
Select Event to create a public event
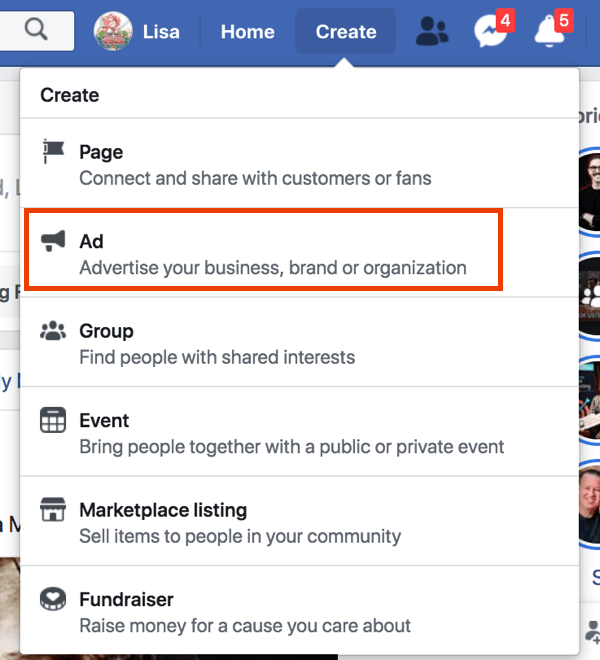click(x=299, y=432)
